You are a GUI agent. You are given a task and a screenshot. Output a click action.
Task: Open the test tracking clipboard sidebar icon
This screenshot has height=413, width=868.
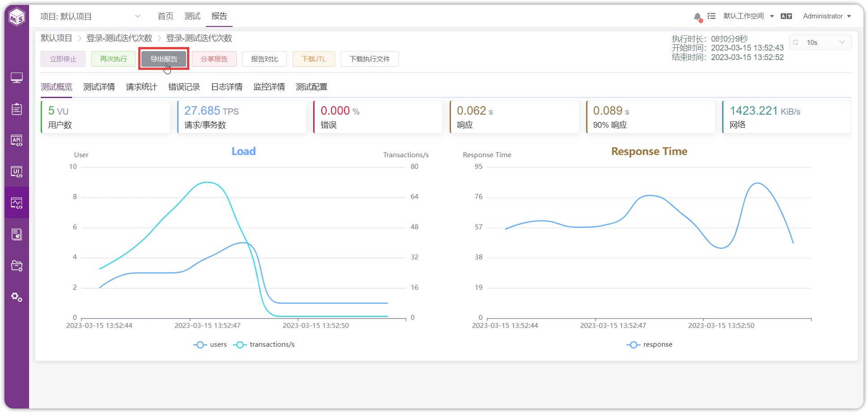click(17, 109)
